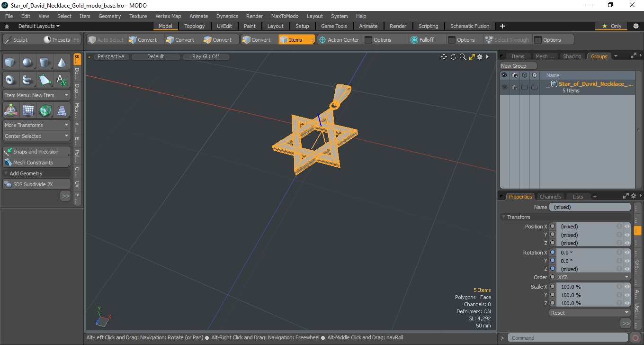Screen dimensions: 644x345
Task: Toggle render camera for Star_of_David_Necklace group
Action: (x=514, y=87)
